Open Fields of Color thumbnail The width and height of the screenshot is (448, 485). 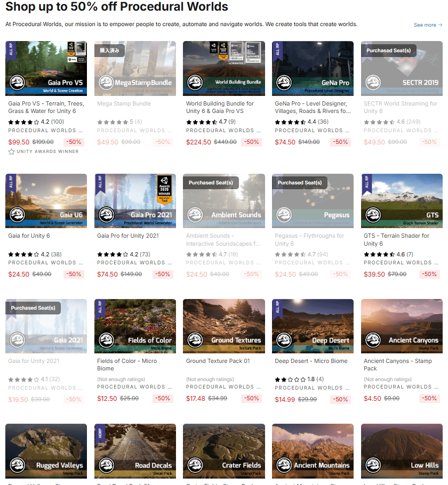(135, 326)
